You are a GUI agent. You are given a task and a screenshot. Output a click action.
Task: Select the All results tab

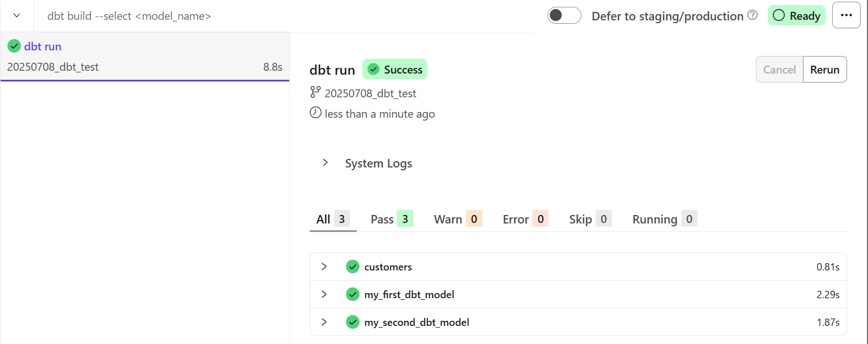(333, 219)
